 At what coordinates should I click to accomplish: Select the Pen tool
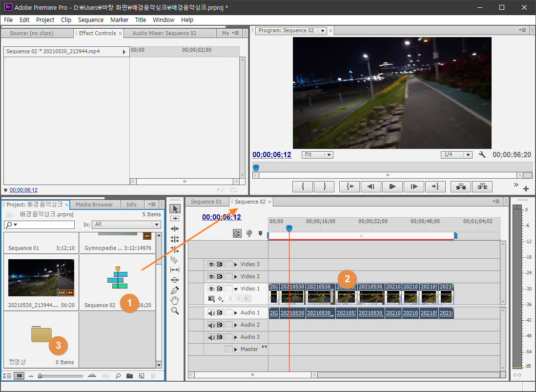[174, 290]
